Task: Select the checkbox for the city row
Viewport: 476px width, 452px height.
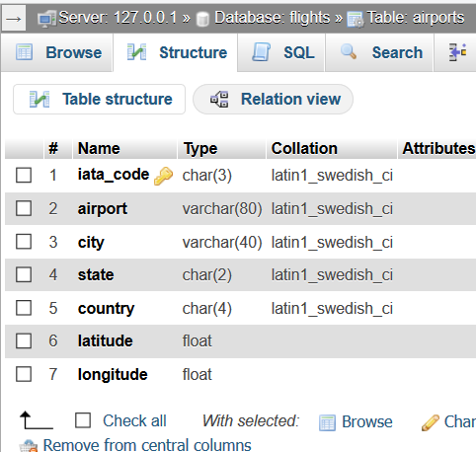Action: coord(24,242)
